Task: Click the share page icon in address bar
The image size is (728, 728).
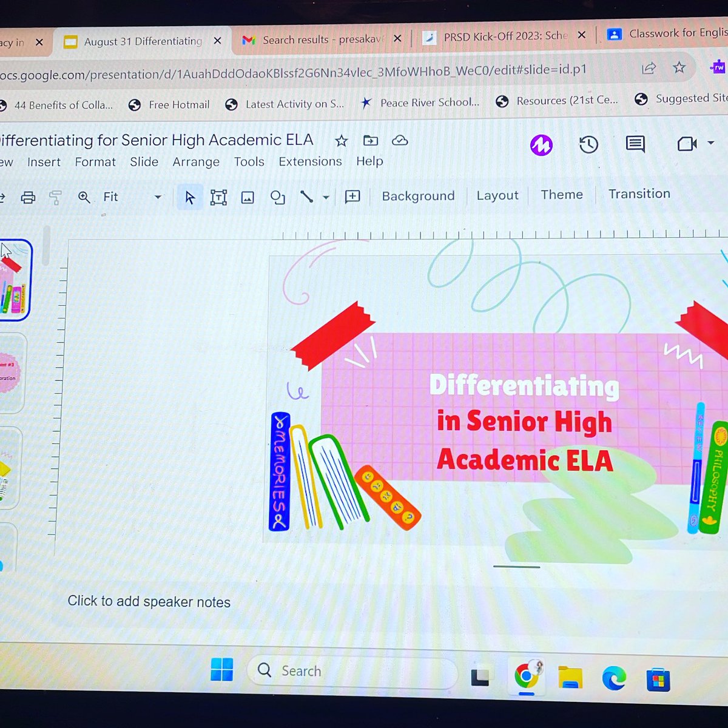Action: point(649,68)
